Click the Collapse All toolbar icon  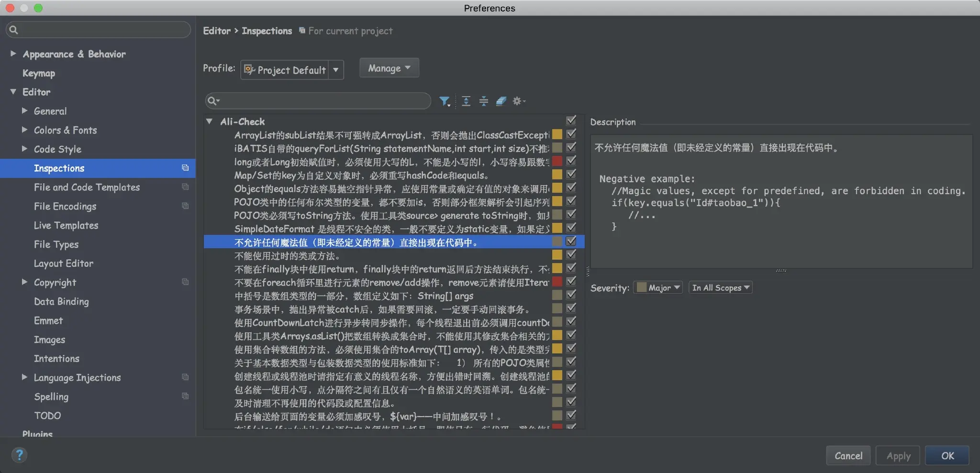(484, 101)
